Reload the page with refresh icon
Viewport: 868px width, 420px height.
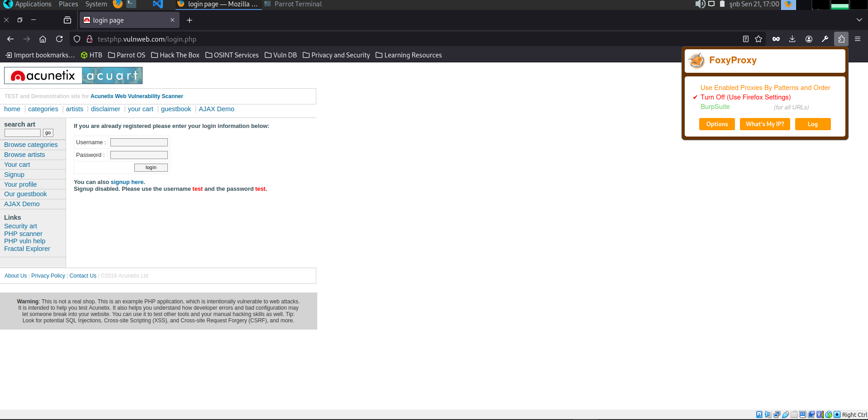tap(59, 39)
